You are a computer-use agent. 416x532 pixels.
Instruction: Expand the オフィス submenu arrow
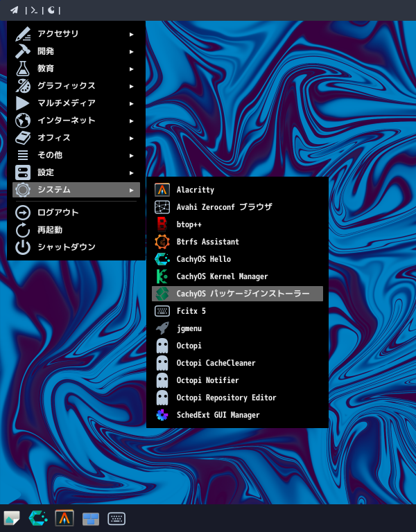(132, 138)
